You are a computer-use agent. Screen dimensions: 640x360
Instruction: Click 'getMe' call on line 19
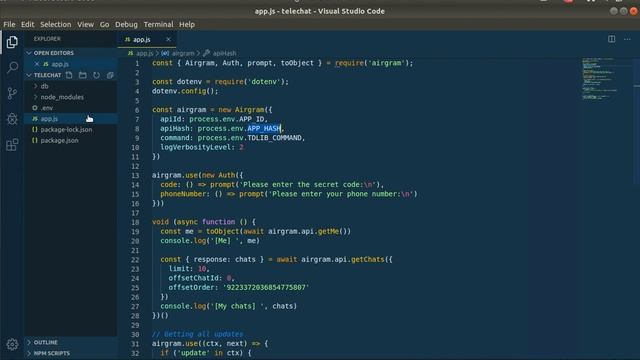point(328,231)
